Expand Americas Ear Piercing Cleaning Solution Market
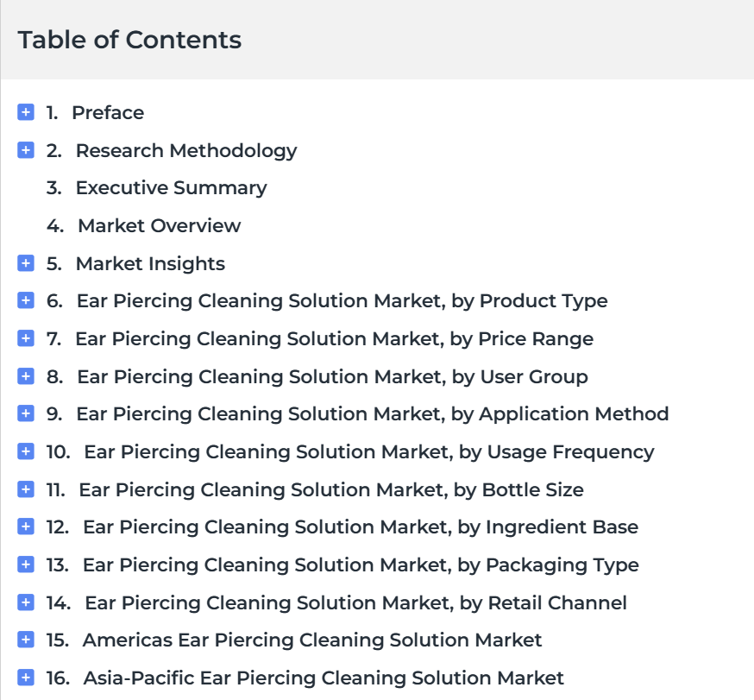 pos(26,640)
